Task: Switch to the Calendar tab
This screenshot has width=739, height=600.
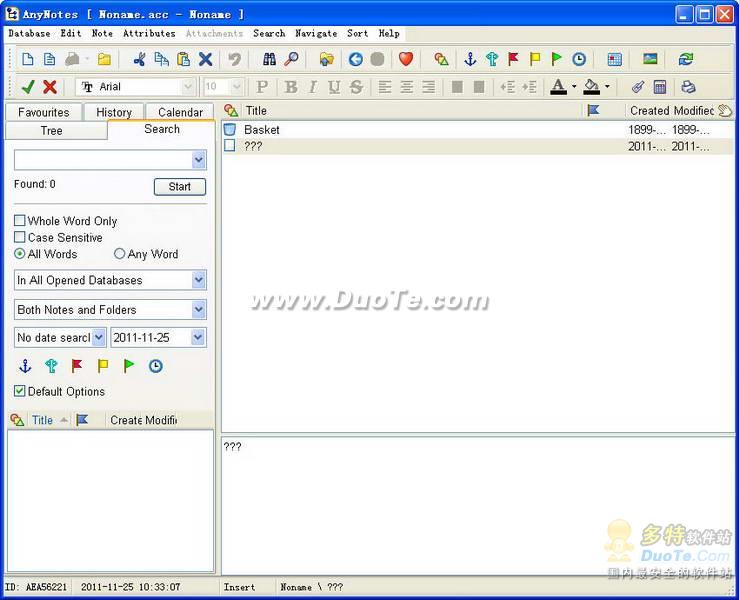Action: tap(180, 112)
